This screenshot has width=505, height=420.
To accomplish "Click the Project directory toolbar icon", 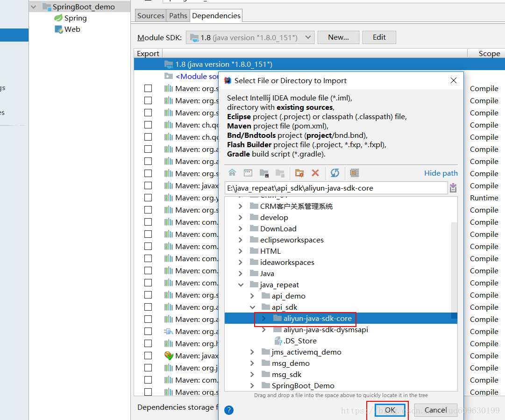I will pyautogui.click(x=264, y=173).
